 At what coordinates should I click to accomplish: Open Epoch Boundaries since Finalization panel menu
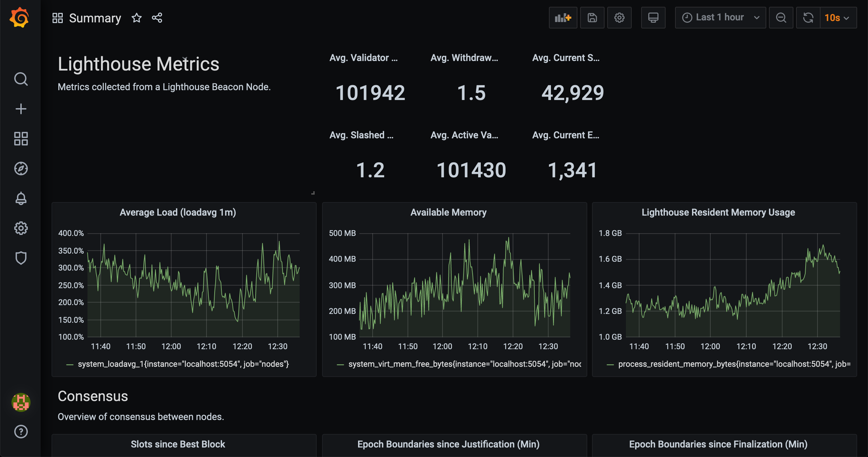coord(718,444)
